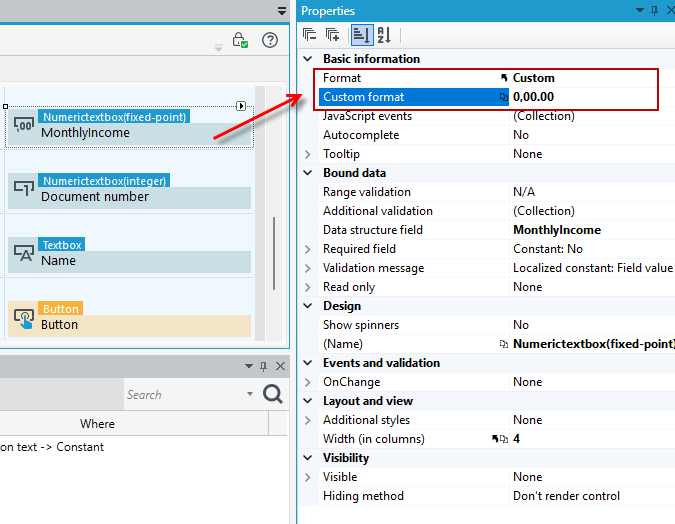Click the Custom format value 0,00.00
Image resolution: width=675 pixels, height=524 pixels.
click(x=533, y=97)
